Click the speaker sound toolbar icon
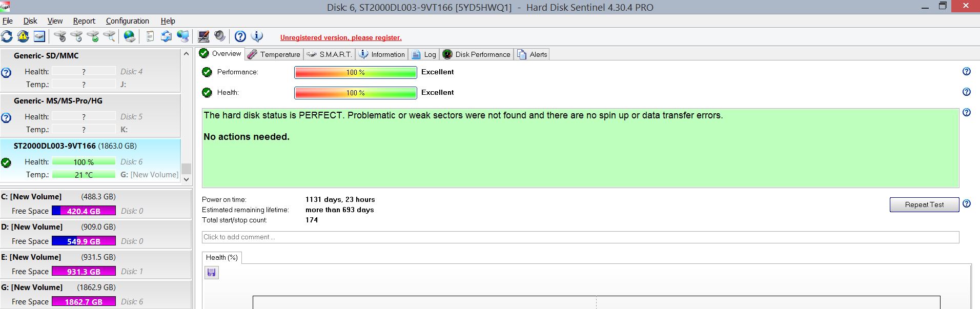Viewport: 980px width, 309px height. 220,36
